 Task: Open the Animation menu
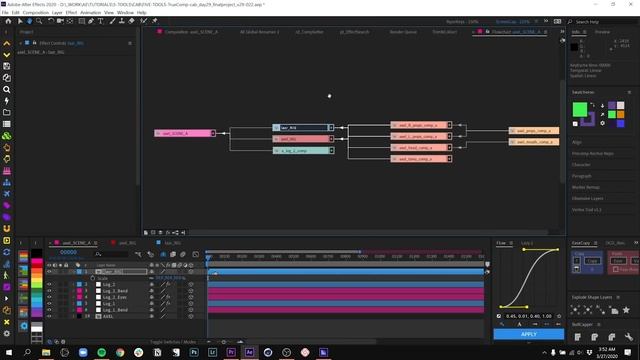point(90,13)
